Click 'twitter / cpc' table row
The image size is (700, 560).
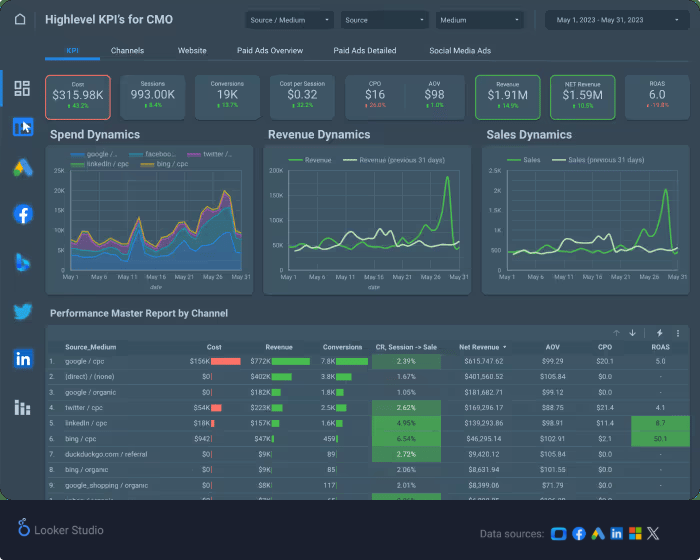[x=368, y=408]
